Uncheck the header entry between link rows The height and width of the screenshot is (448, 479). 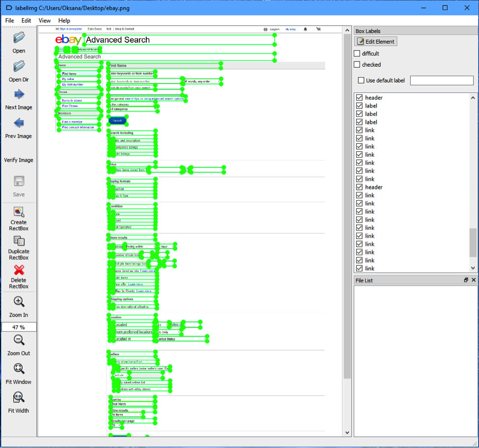tap(360, 187)
